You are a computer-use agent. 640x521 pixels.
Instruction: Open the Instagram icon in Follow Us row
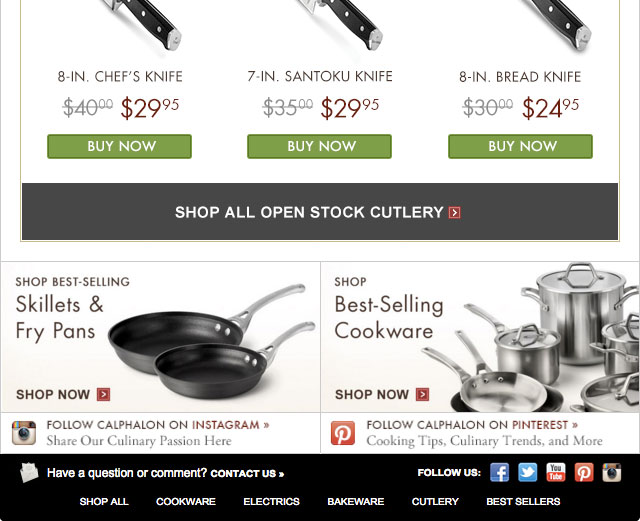click(612, 472)
